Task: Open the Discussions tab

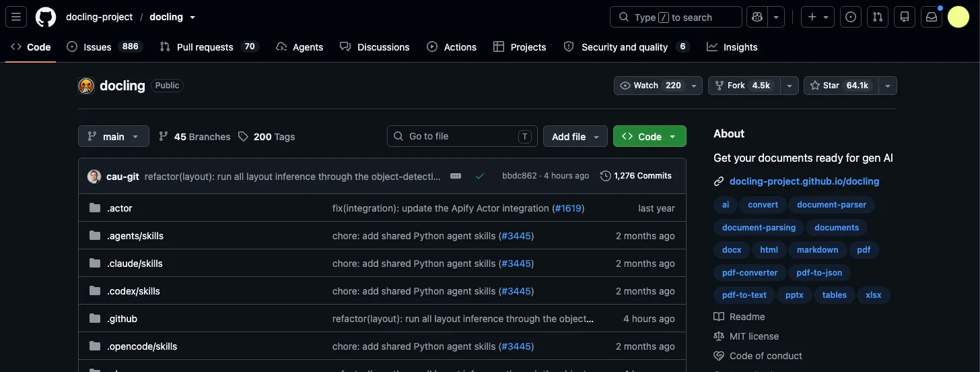Action: (x=375, y=47)
